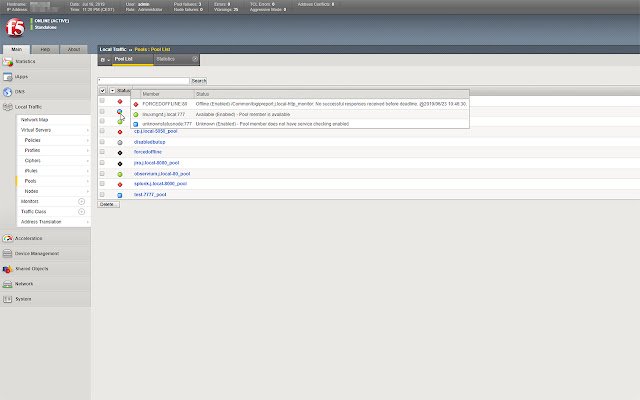Click the Delete button below the pool list

click(x=109, y=204)
